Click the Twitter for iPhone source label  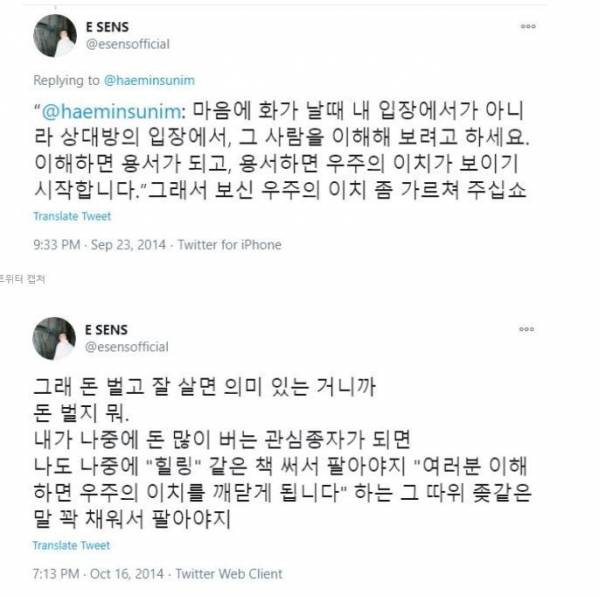click(x=230, y=244)
